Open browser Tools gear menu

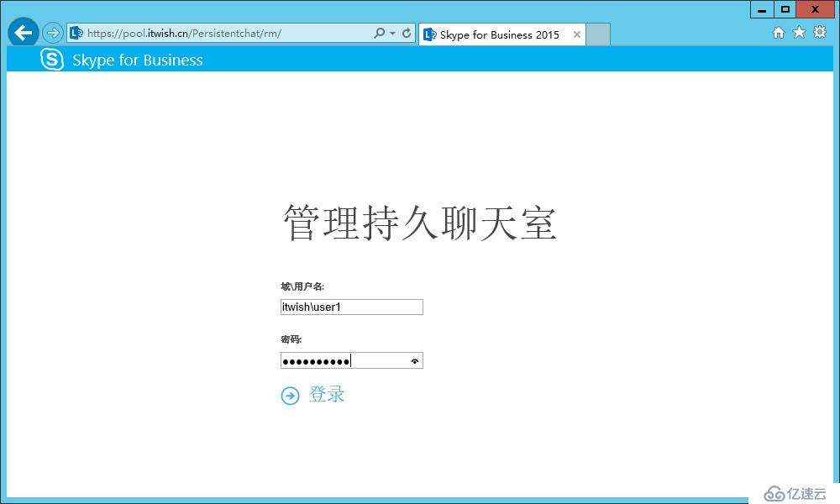pyautogui.click(x=820, y=32)
